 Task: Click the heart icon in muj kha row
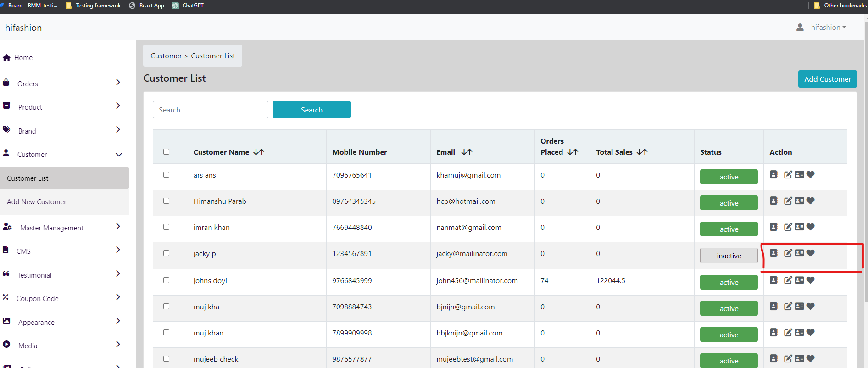[x=811, y=306]
